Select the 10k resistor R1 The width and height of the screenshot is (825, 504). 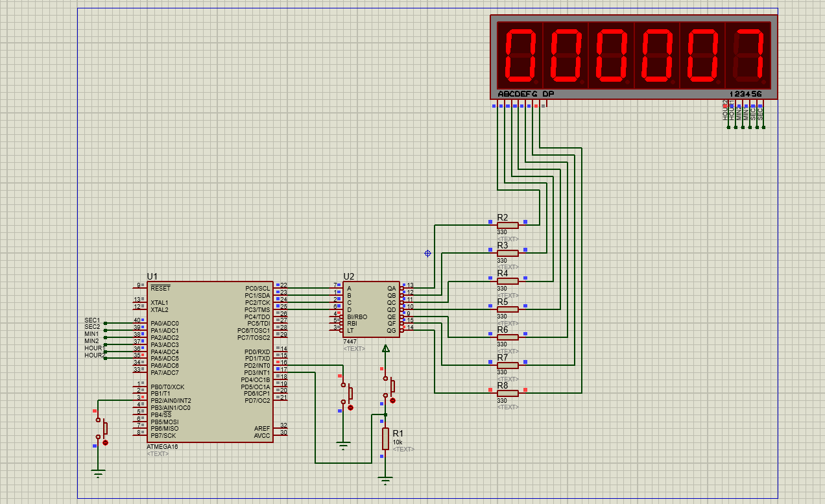(385, 440)
